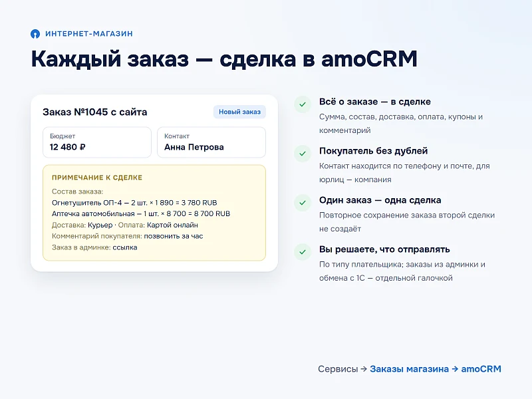Click the checkmark icon by Всё о заказе

[x=303, y=104]
